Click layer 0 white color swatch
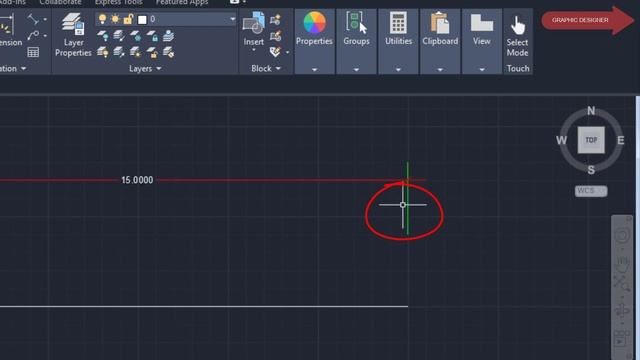Screen dimensions: 640x360 (x=142, y=19)
